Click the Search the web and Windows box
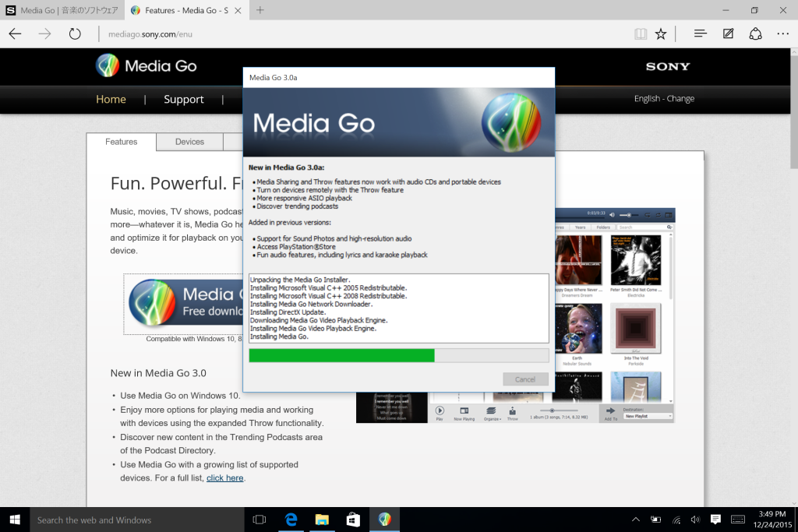798x532 pixels. point(137,520)
